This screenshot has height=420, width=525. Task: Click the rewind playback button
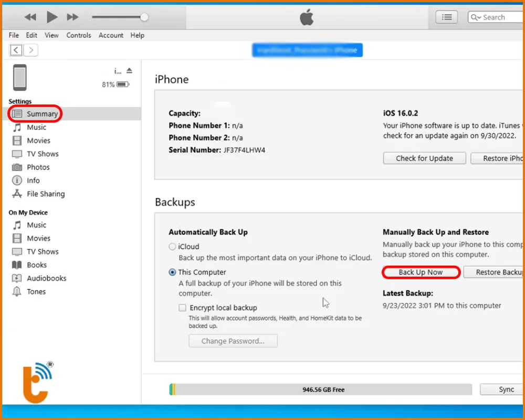pos(30,17)
